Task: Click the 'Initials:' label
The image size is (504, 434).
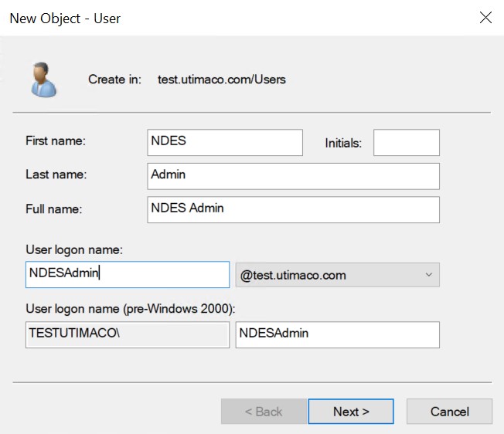Action: coord(343,143)
